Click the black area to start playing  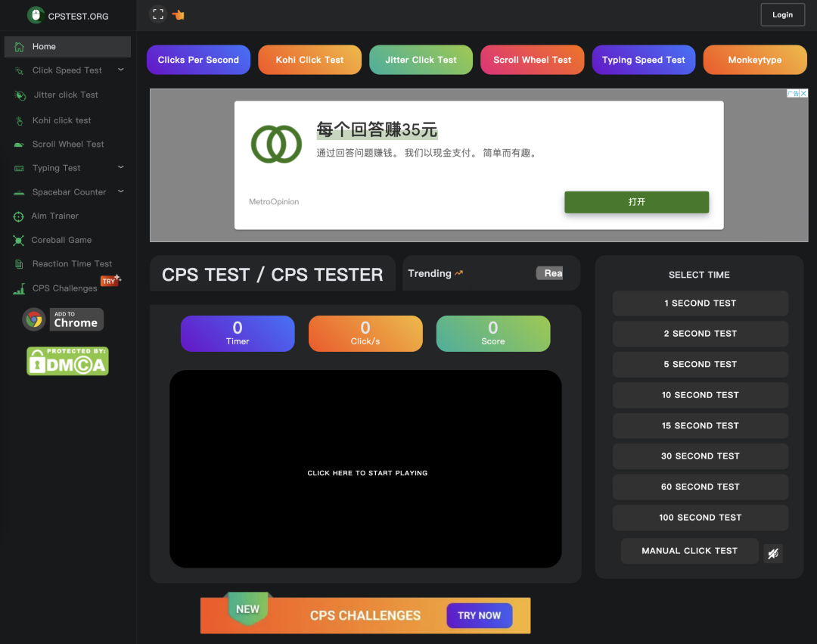tap(366, 469)
